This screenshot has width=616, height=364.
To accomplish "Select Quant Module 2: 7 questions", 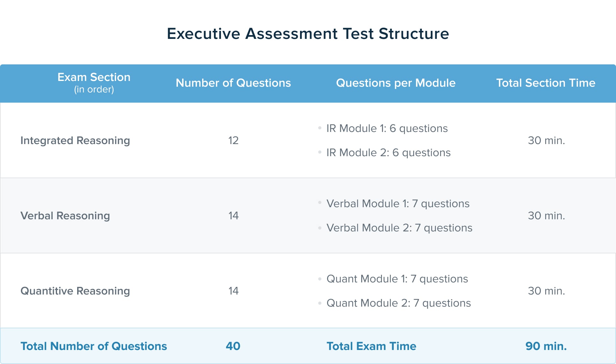I will [399, 303].
